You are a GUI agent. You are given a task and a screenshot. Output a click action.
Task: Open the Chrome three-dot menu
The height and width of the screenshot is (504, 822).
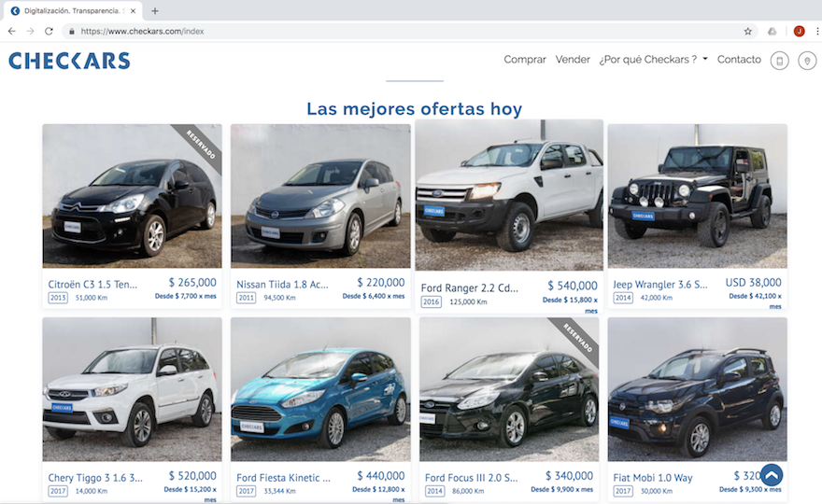[x=816, y=32]
